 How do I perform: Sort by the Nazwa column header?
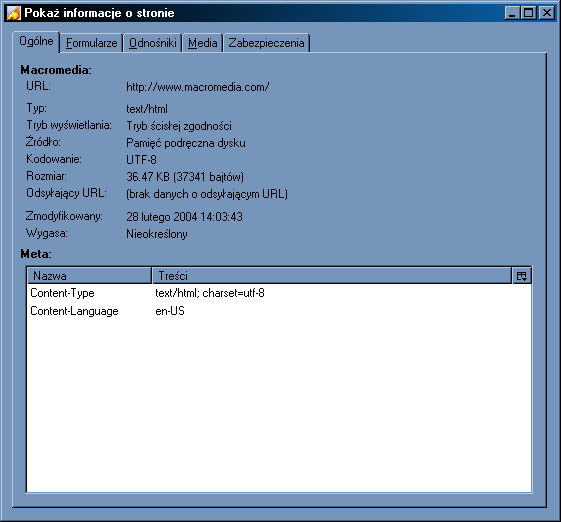pos(89,276)
